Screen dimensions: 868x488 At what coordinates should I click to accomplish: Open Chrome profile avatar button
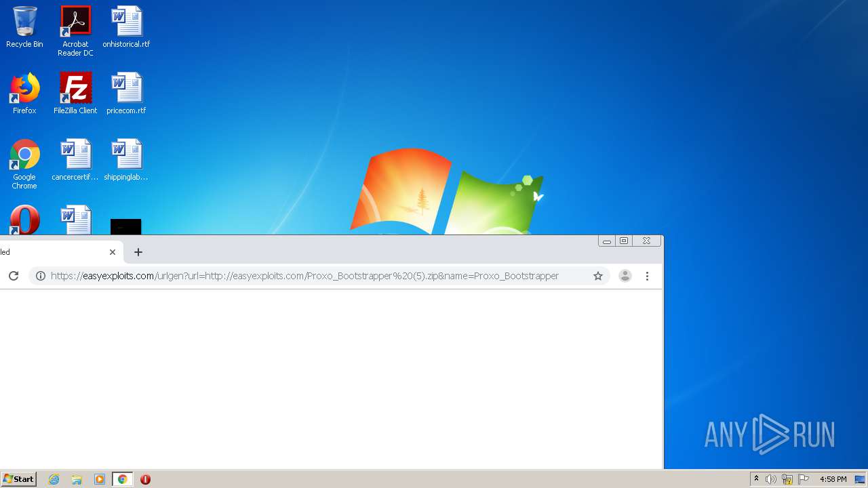[x=625, y=276]
